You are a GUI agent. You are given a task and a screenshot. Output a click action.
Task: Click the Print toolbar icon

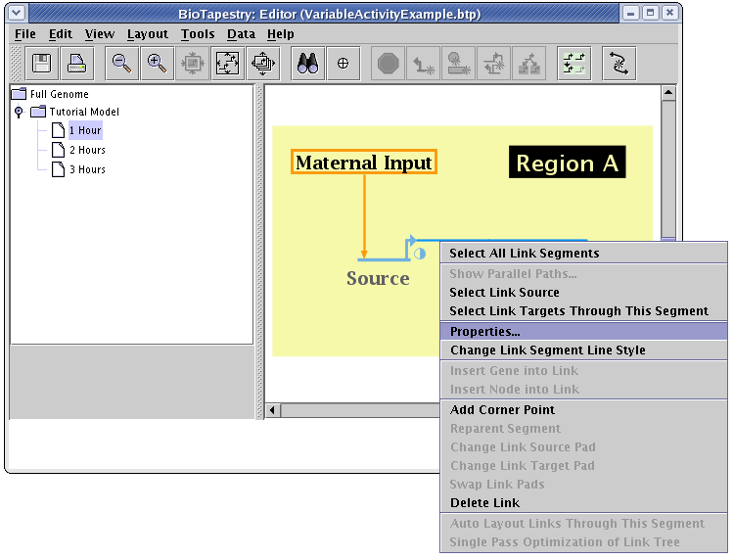click(x=76, y=64)
